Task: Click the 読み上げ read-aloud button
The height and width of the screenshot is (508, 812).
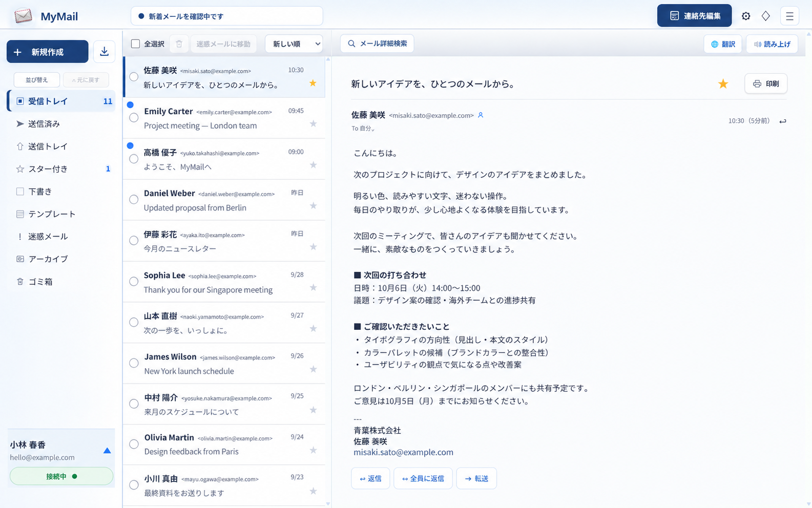Action: [772, 44]
